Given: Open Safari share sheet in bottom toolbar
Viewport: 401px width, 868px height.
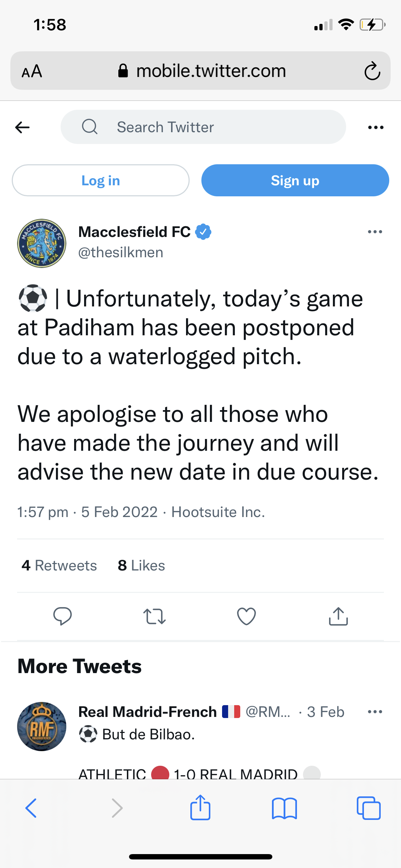Looking at the screenshot, I should point(200,808).
